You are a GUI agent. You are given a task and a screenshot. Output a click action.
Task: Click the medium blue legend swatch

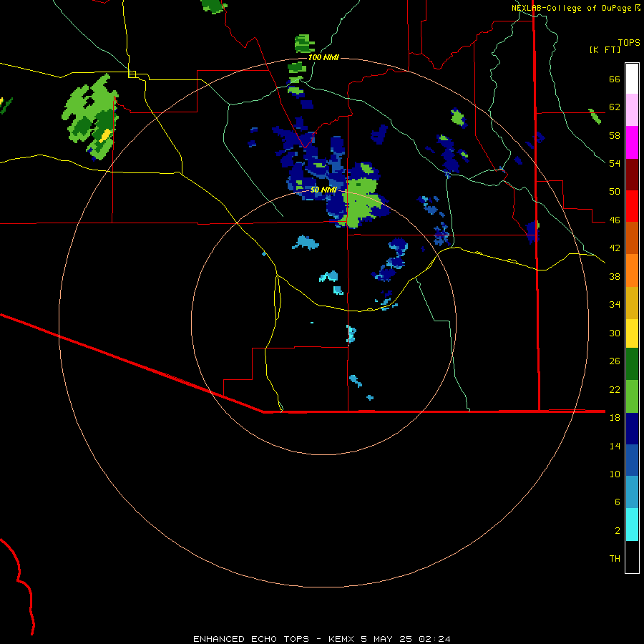click(x=632, y=460)
